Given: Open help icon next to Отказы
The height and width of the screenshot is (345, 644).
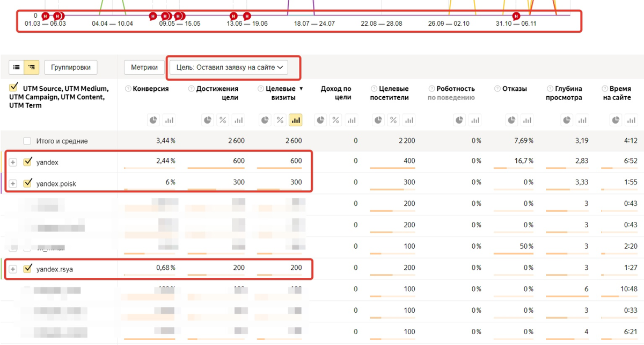Looking at the screenshot, I should pyautogui.click(x=497, y=89).
